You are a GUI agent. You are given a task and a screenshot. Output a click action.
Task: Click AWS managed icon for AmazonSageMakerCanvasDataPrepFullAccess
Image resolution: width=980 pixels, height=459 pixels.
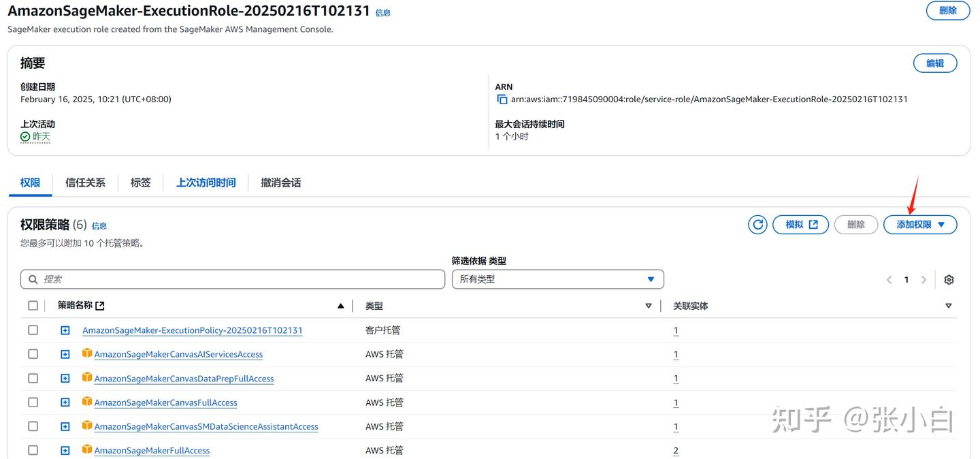86,377
